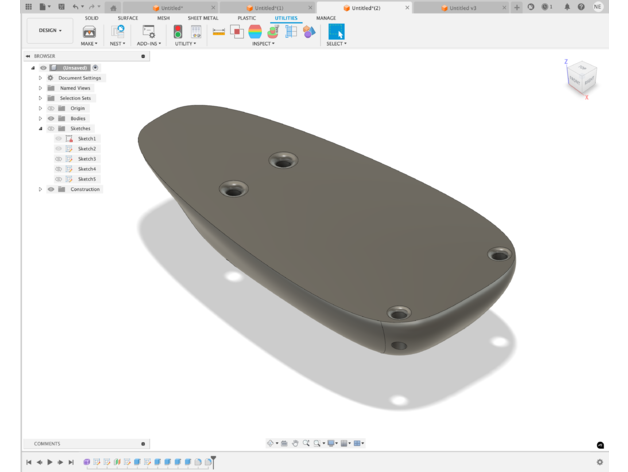Expand the Document Settings node
Image resolution: width=628 pixels, height=472 pixels.
click(x=41, y=78)
